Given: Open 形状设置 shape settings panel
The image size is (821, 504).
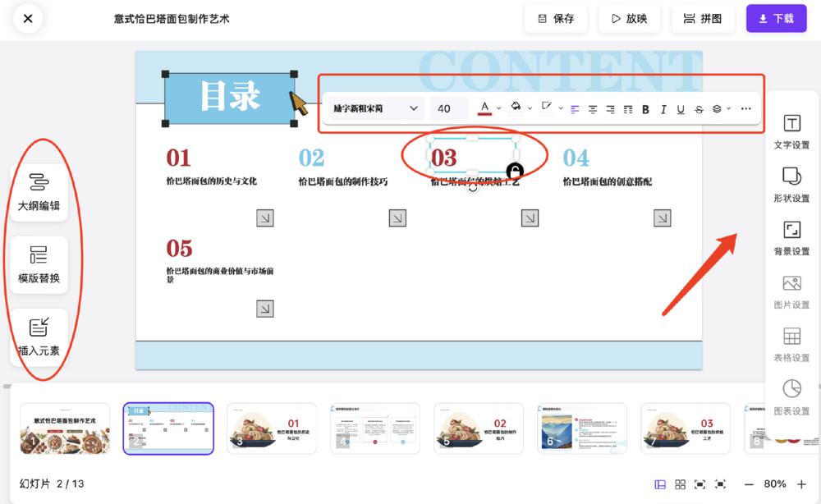Looking at the screenshot, I should click(x=791, y=185).
